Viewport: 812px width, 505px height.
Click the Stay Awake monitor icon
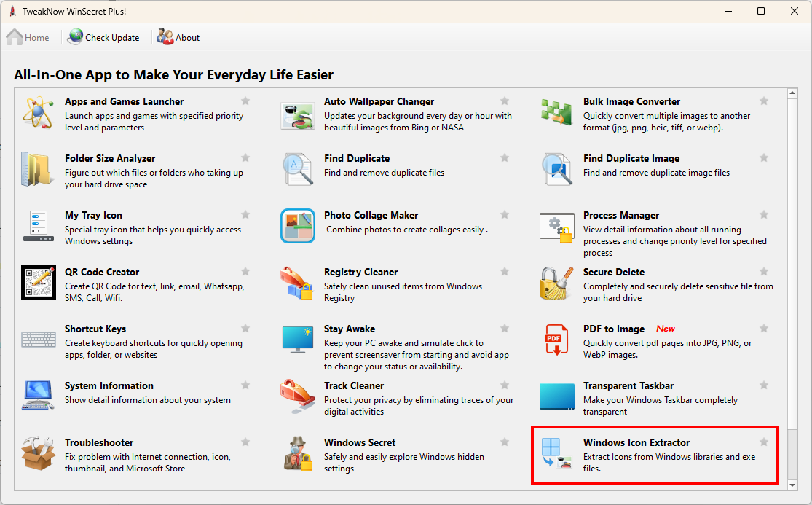tap(297, 340)
